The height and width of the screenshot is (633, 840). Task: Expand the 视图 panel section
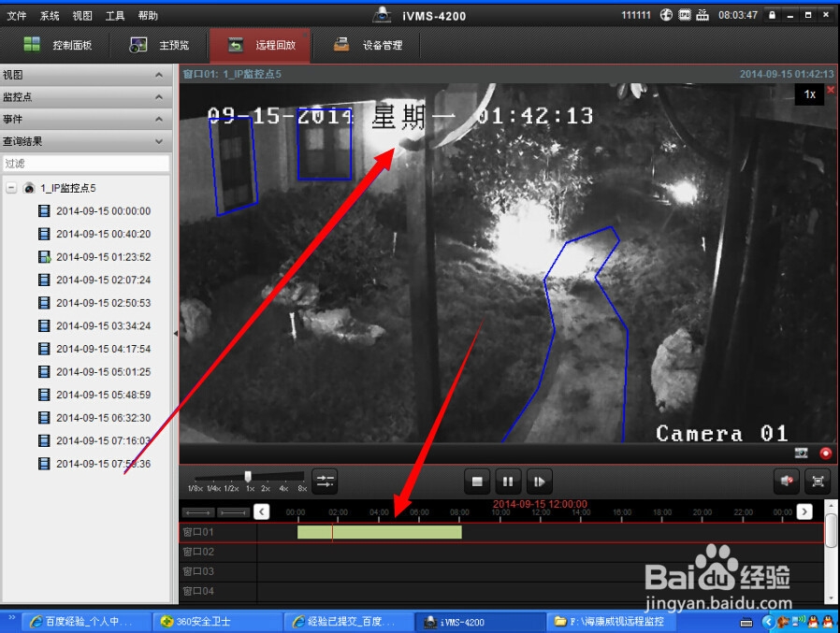coord(86,75)
